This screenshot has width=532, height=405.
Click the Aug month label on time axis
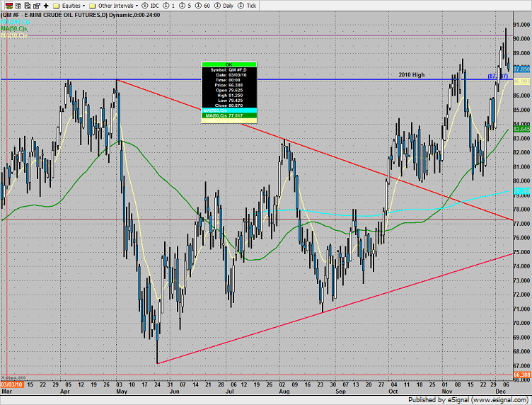284,392
